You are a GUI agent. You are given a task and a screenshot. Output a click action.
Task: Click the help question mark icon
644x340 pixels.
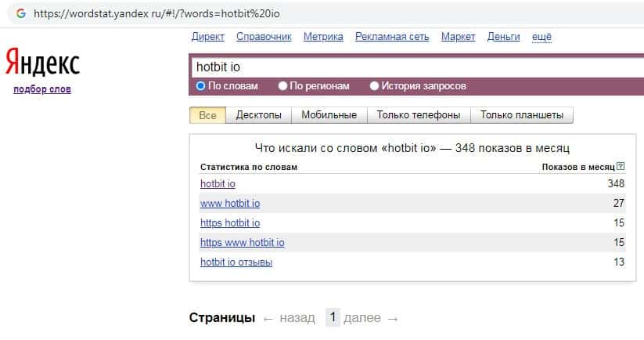click(x=621, y=167)
